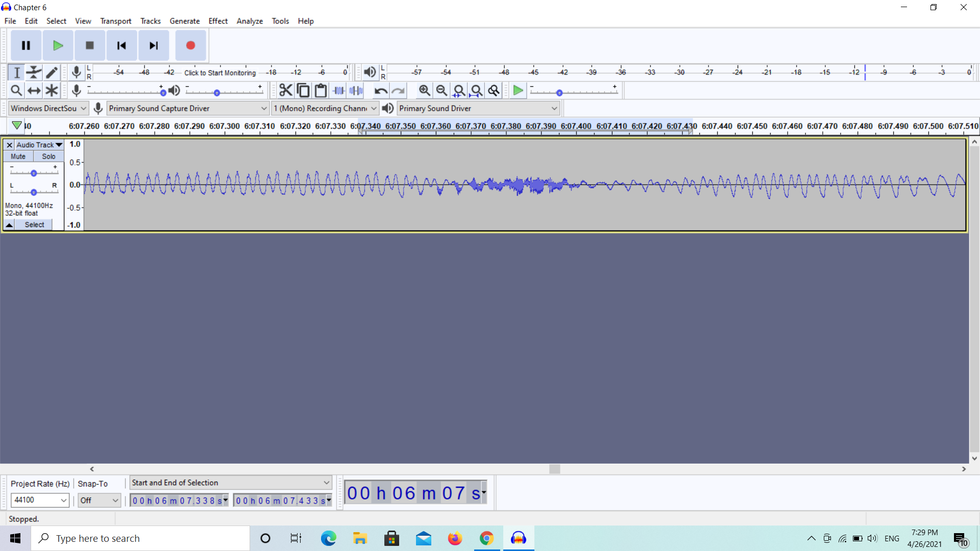Click the selection end time field
980x551 pixels.
282,500
